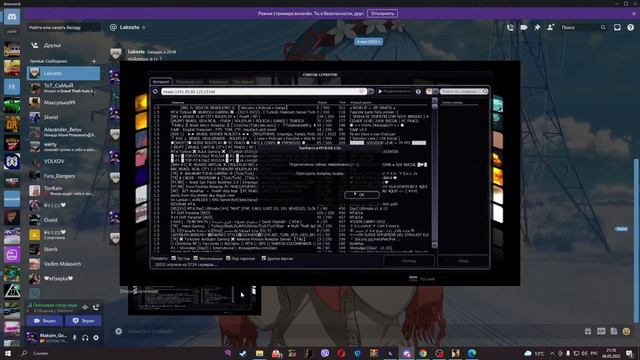Refresh the MTA server list
This screenshot has width=640, height=360.
pos(156,92)
